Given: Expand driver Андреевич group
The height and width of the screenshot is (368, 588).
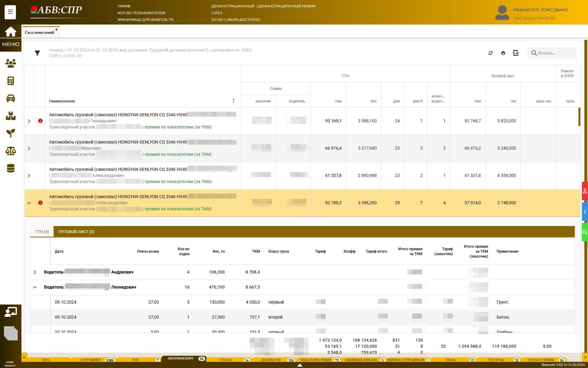Looking at the screenshot, I should pos(35,272).
